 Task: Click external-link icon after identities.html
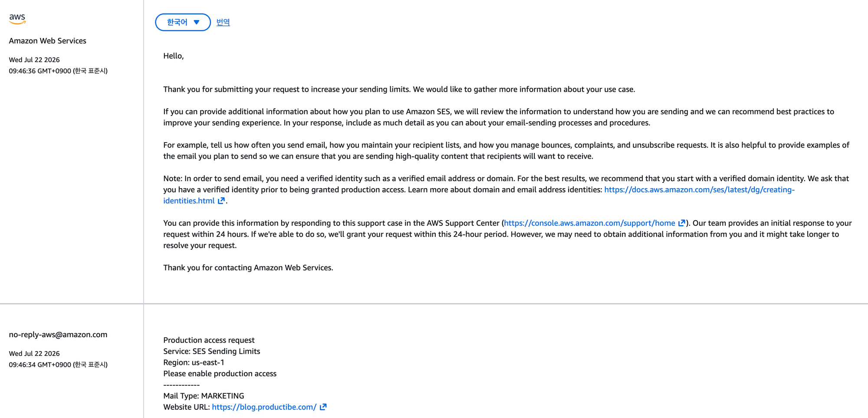[221, 201]
